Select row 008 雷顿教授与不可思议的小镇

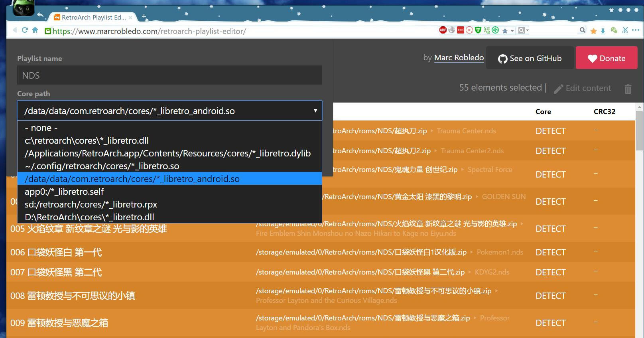pyautogui.click(x=321, y=296)
